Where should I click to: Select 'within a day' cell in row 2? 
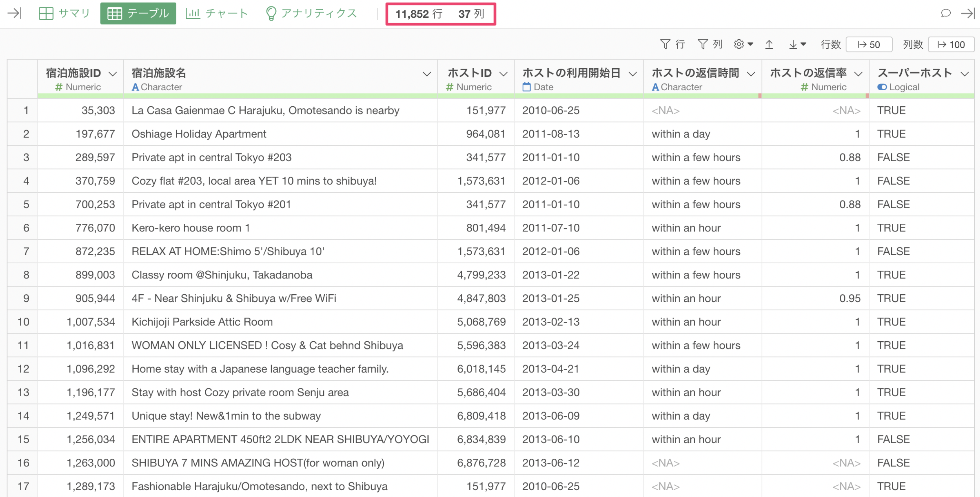tap(702, 134)
